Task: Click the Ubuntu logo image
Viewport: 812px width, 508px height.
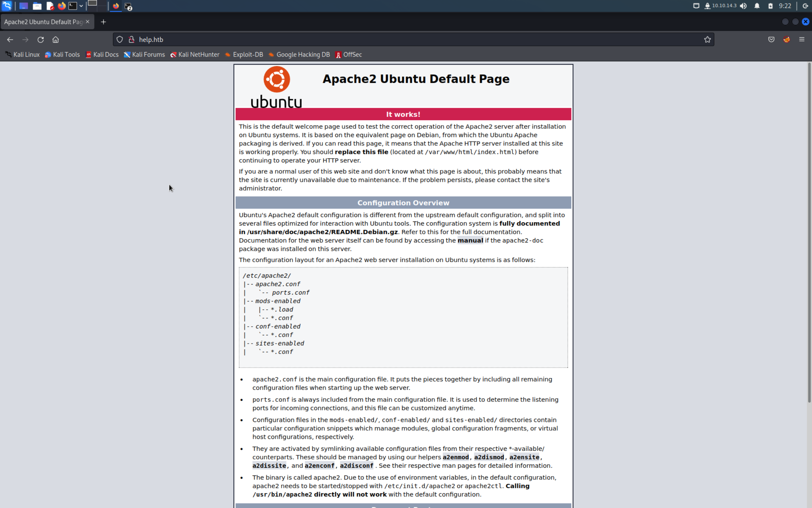Action: [x=277, y=87]
